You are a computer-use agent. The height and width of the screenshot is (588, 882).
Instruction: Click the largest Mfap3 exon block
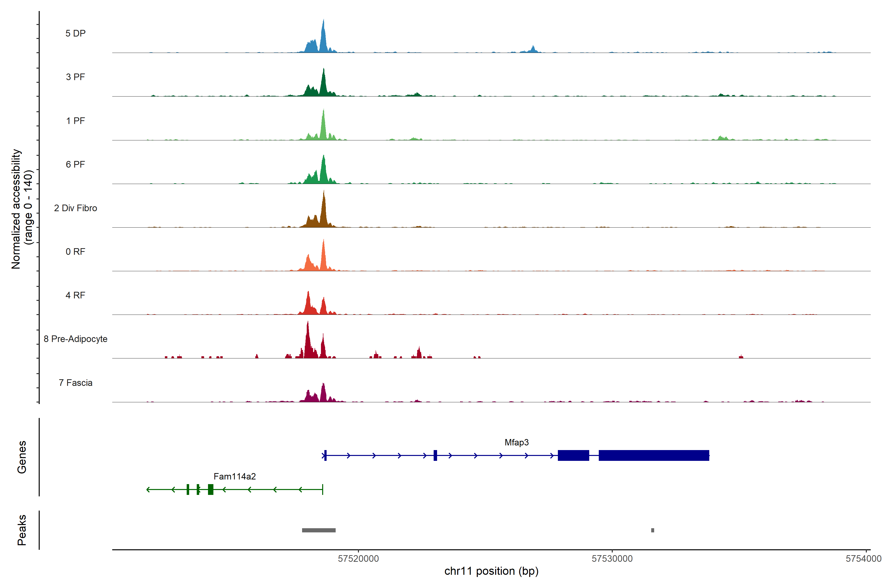(x=654, y=455)
